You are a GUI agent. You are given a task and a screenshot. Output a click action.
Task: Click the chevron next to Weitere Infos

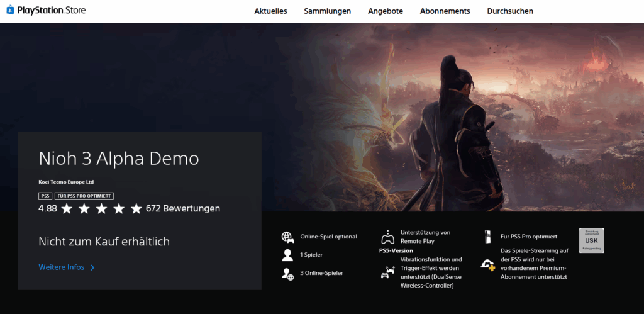pyautogui.click(x=92, y=267)
